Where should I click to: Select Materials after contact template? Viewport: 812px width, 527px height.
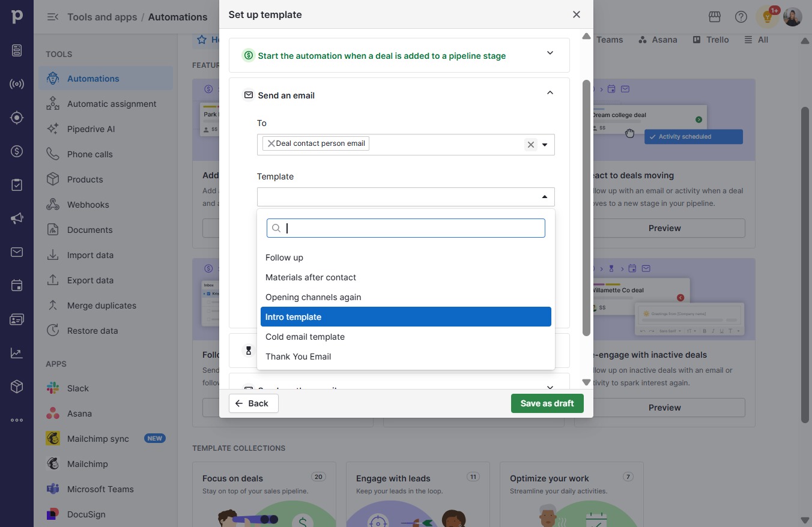(x=406, y=277)
